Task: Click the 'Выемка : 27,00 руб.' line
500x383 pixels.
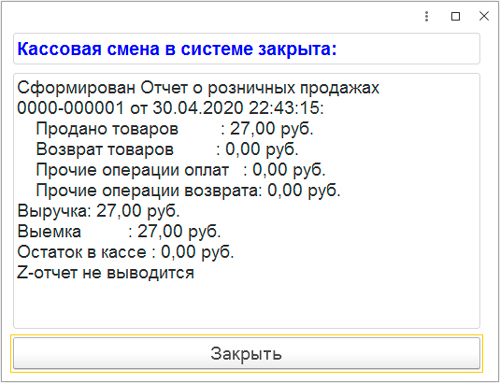Action: (119, 232)
